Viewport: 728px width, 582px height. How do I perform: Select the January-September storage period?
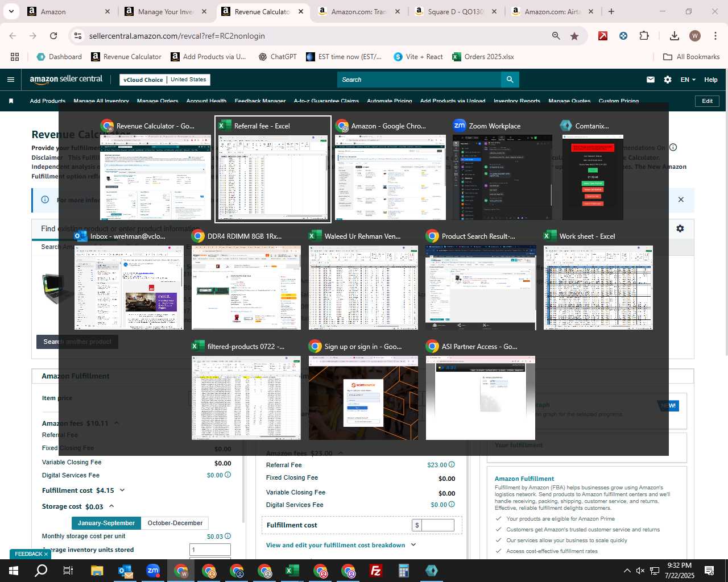(106, 523)
